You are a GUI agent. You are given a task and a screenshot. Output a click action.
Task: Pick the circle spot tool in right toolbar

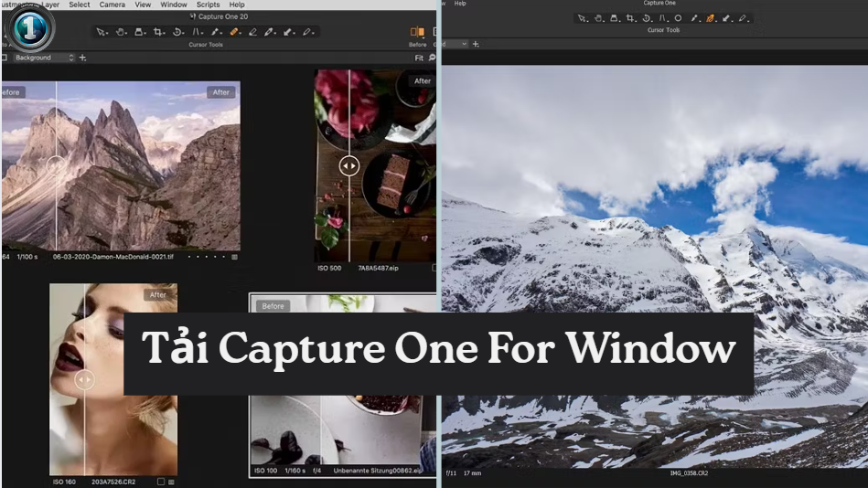coord(678,18)
